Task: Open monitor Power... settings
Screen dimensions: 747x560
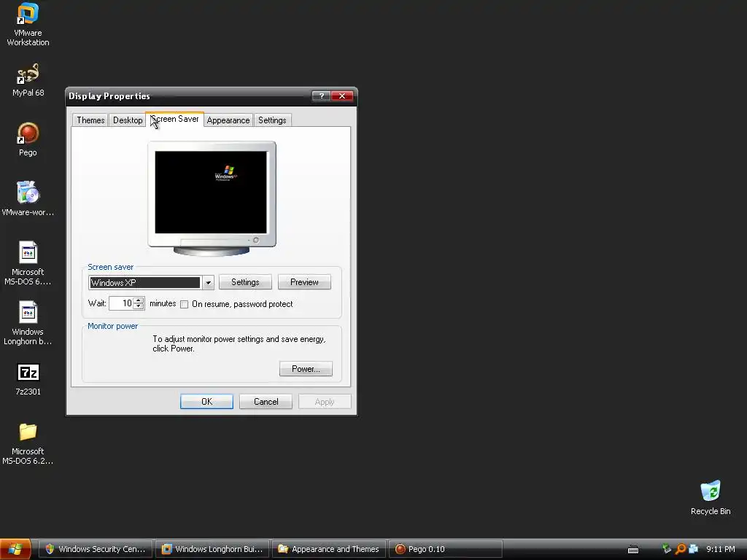Action: click(306, 368)
